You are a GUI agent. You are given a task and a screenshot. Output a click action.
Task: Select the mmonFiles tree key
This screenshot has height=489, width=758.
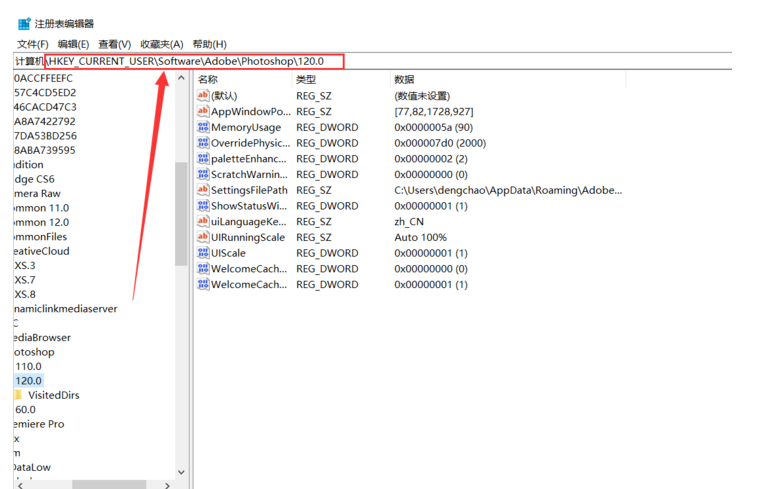(41, 237)
